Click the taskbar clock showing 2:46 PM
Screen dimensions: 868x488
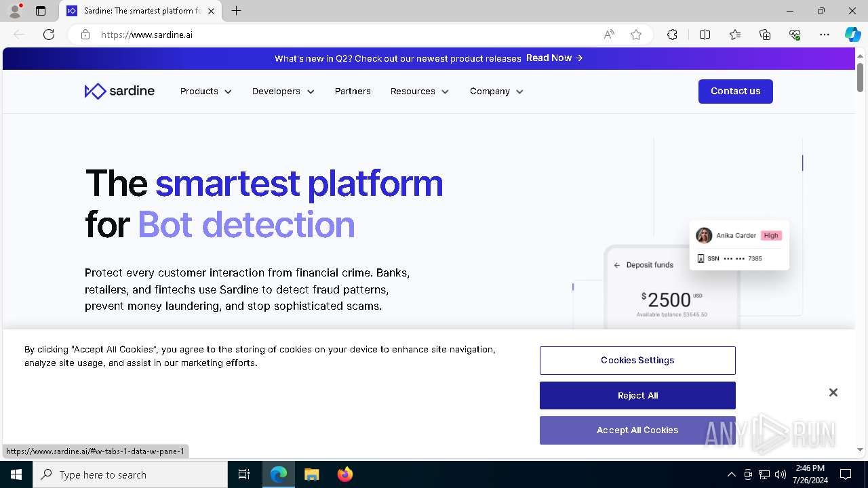810,474
